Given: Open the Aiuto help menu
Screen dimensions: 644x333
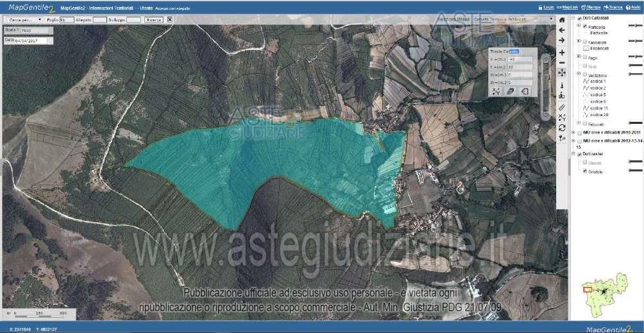Looking at the screenshot, I should pyautogui.click(x=633, y=7).
